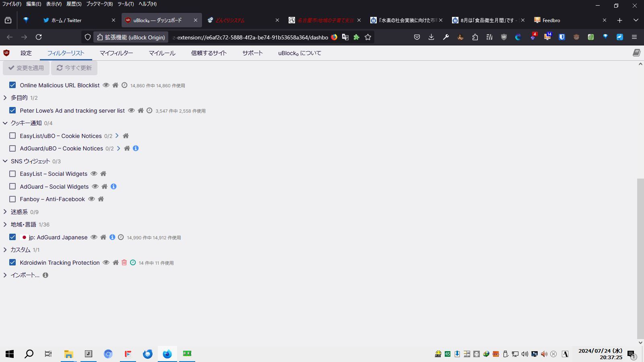The height and width of the screenshot is (362, 644).
Task: Switch to マイルール tab
Action: pos(162,53)
